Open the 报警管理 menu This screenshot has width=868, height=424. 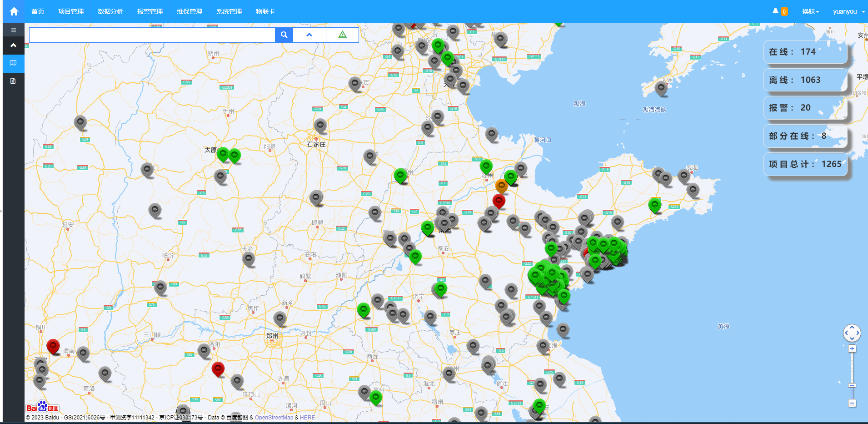pyautogui.click(x=150, y=11)
